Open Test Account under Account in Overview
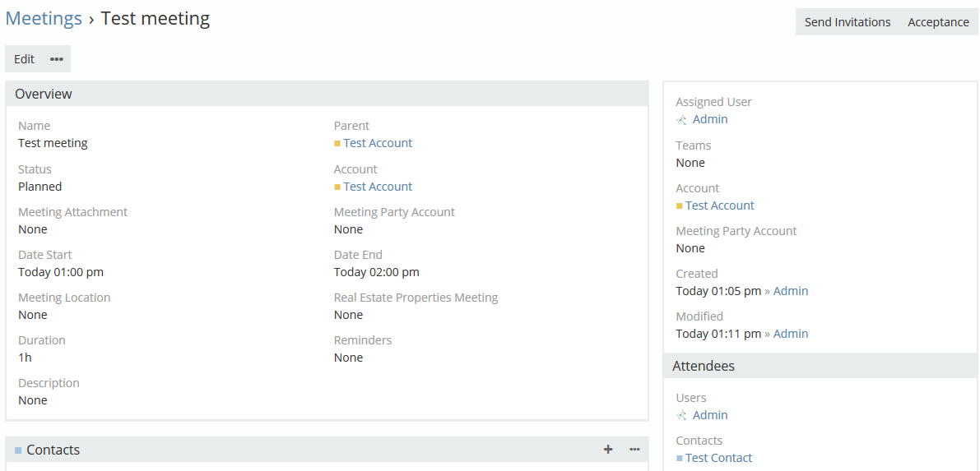Image resolution: width=980 pixels, height=471 pixels. tap(378, 187)
